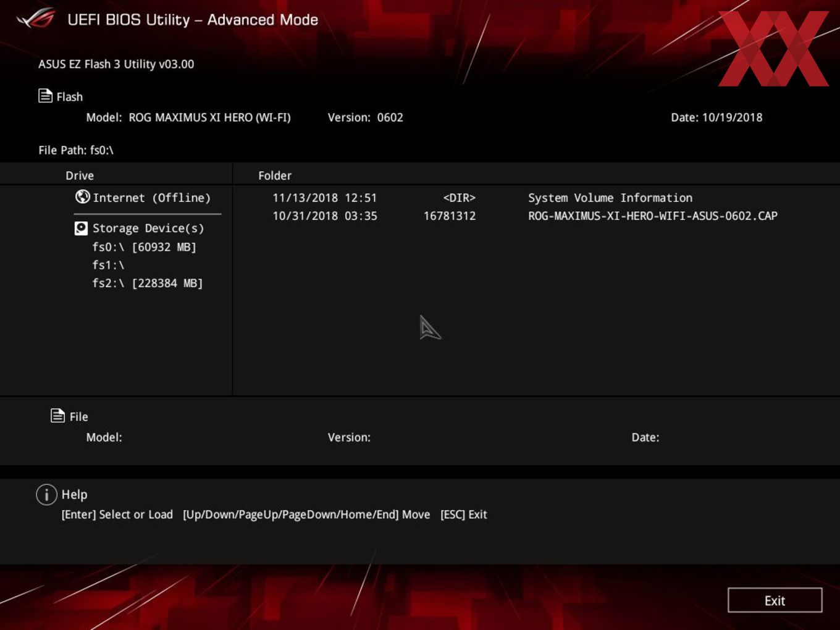Click the File section Date: label
840x630 pixels.
point(645,437)
